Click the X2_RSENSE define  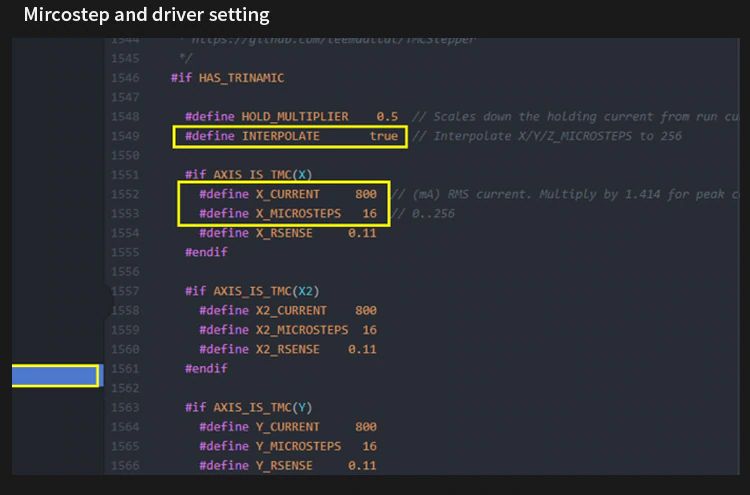click(288, 349)
